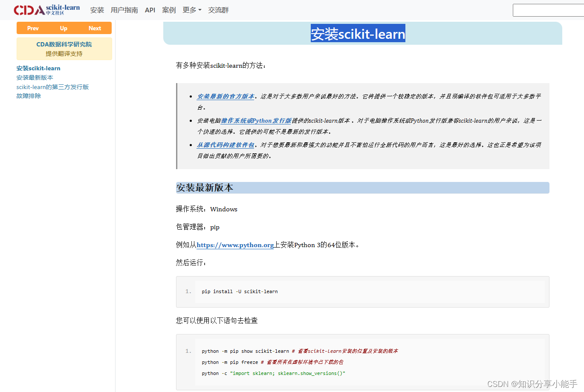Viewport: 584px width, 392px height.
Task: Click the 您可以使用以下语句去检查 text
Action: point(217,320)
